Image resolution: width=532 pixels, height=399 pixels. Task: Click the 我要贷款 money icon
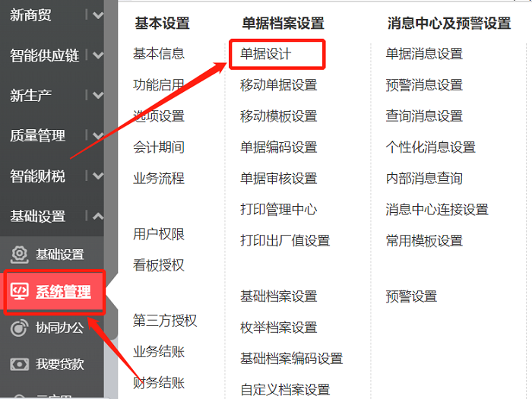[x=19, y=364]
